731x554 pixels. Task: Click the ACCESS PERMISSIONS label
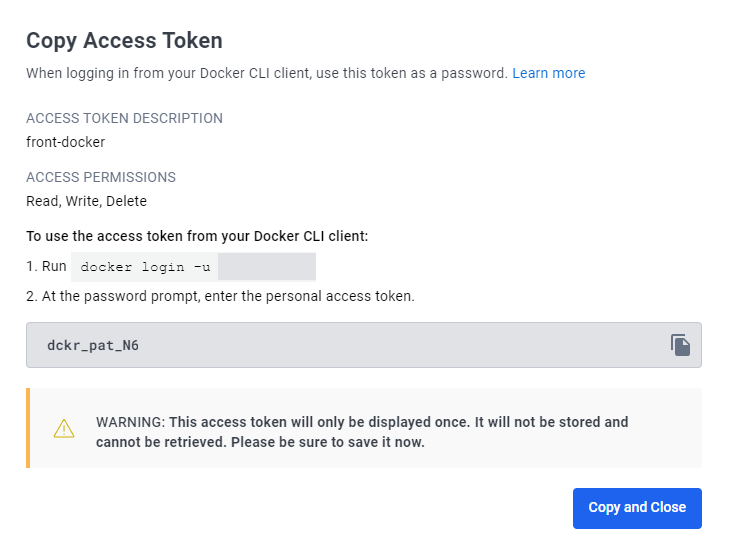(x=101, y=177)
